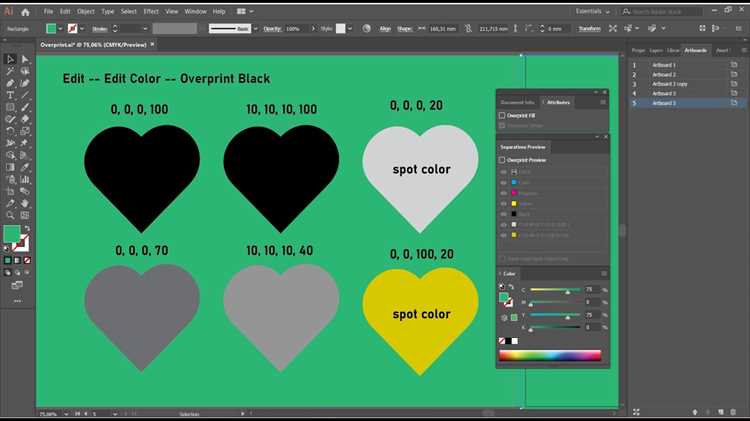Toggle the Yellow plate eye icon
Image resolution: width=750 pixels, height=421 pixels.
[504, 204]
